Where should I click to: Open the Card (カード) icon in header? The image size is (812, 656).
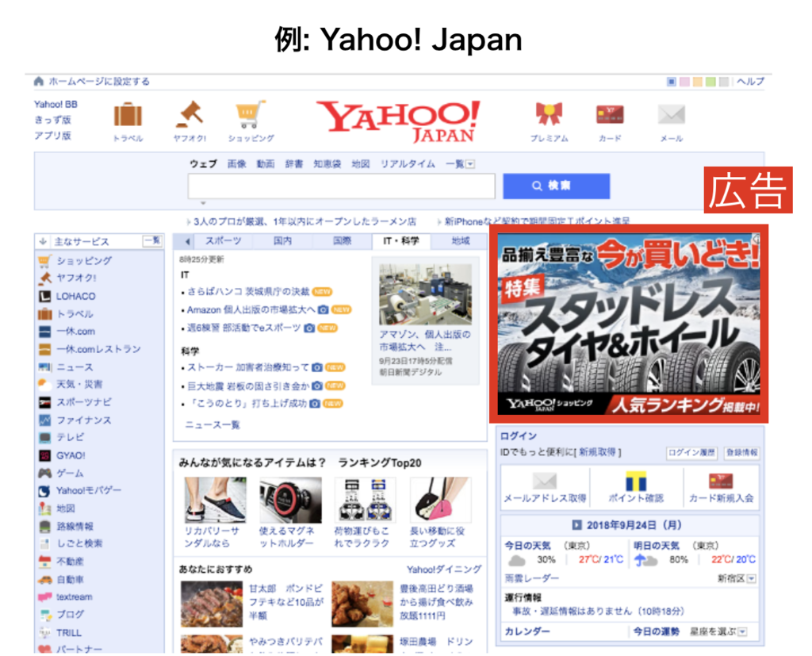(610, 114)
